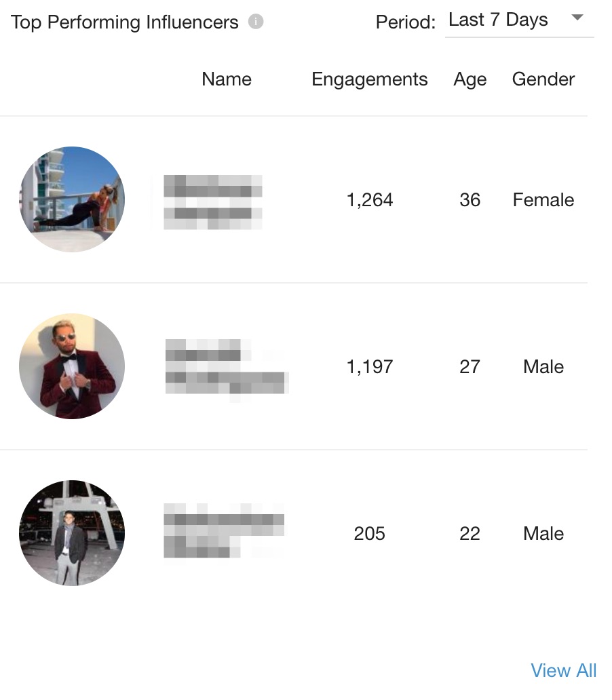Click the Female gender label in first row
The image size is (612, 700).
(x=543, y=199)
